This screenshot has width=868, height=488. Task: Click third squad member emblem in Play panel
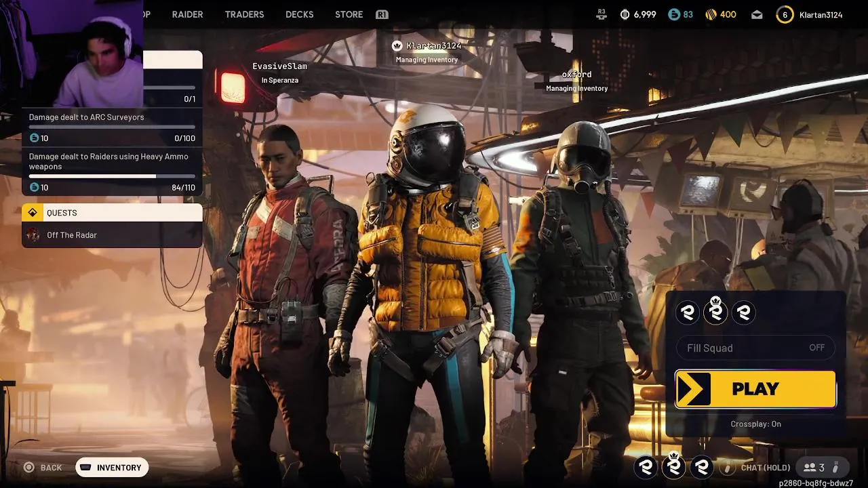tap(744, 312)
